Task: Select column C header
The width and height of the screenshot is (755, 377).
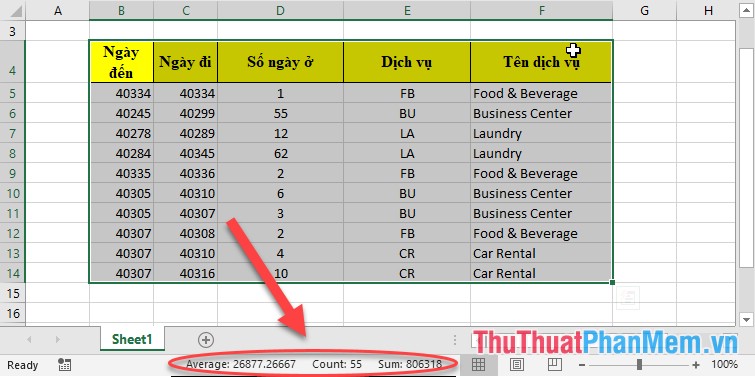Action: click(x=185, y=11)
